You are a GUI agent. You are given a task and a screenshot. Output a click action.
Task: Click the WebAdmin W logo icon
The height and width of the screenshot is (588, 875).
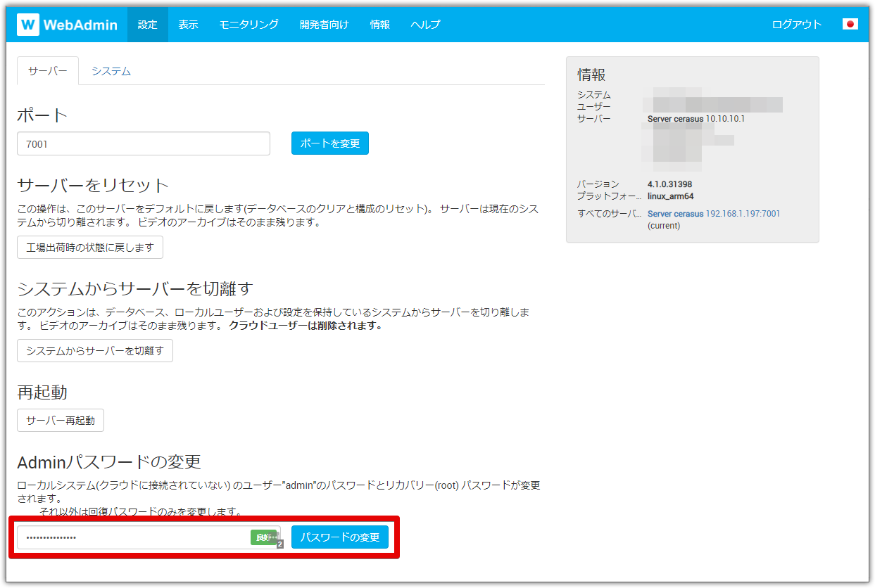29,25
